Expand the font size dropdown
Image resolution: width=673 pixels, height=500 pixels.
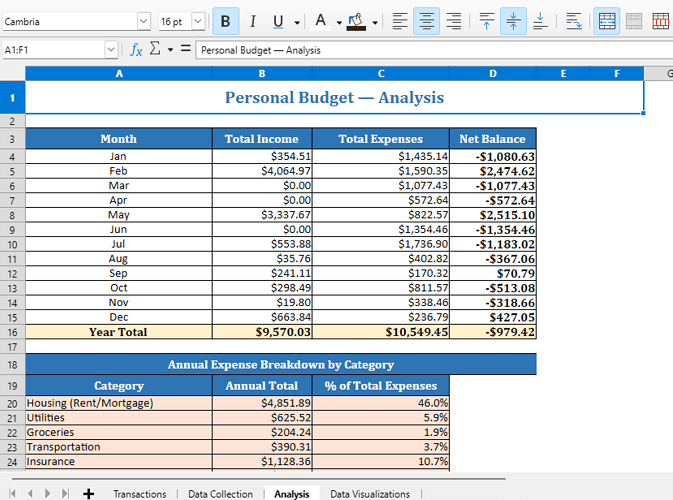(198, 21)
